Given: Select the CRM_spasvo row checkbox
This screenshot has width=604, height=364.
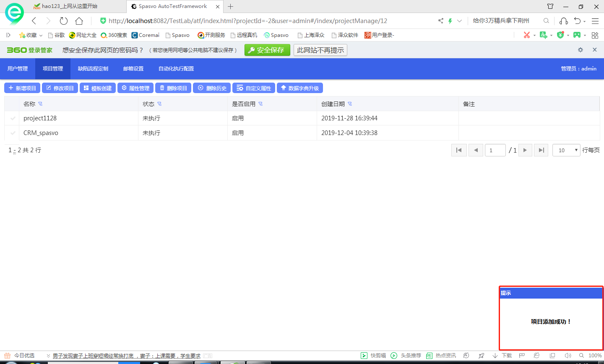Looking at the screenshot, I should click(x=13, y=133).
